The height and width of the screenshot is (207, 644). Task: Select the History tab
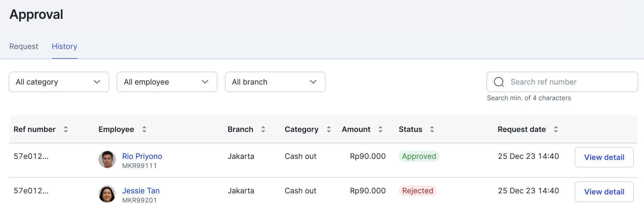coord(65,46)
